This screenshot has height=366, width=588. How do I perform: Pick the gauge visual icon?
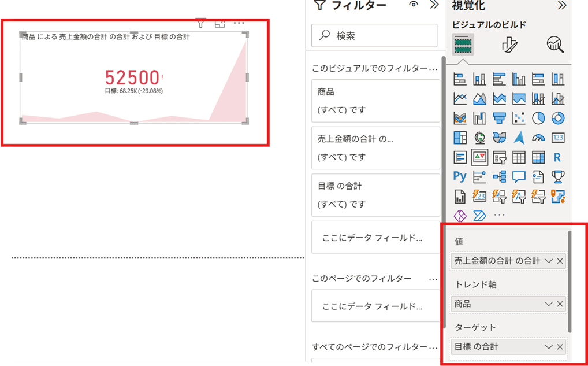click(x=538, y=138)
